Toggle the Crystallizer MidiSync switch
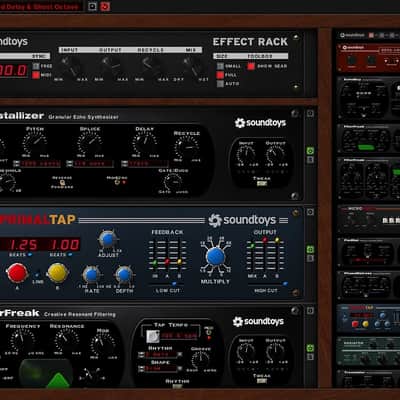 point(117,182)
